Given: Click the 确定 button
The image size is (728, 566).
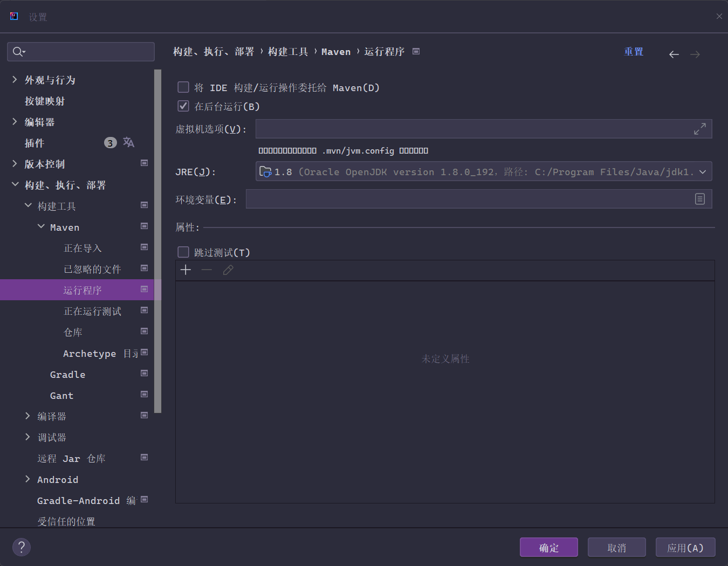Looking at the screenshot, I should (548, 548).
